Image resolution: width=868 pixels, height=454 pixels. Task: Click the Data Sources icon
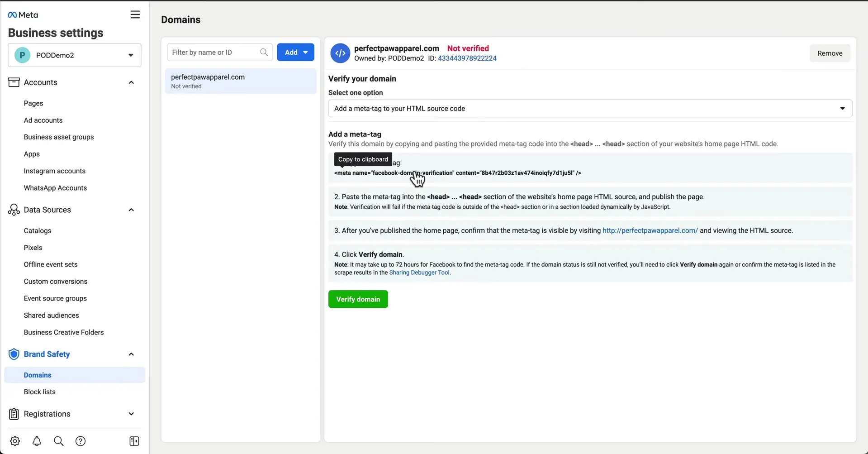14,210
